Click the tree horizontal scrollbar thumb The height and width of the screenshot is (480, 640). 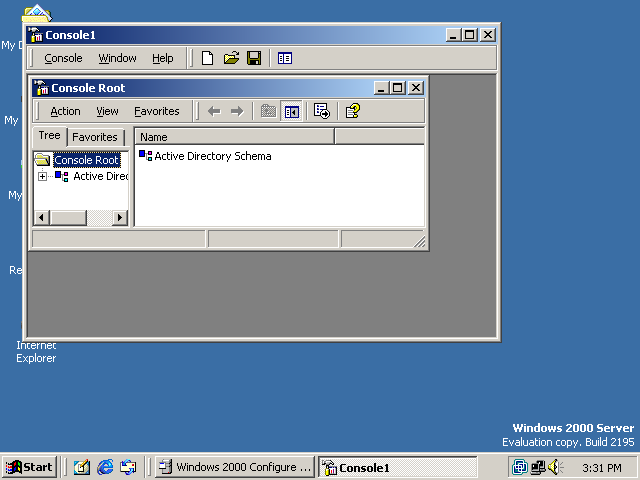tap(68, 218)
